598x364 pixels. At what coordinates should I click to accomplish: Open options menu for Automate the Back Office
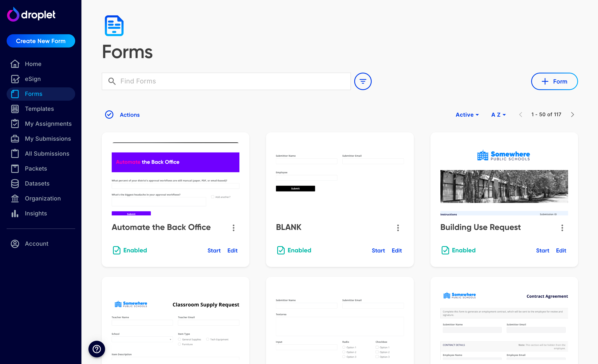coord(233,228)
